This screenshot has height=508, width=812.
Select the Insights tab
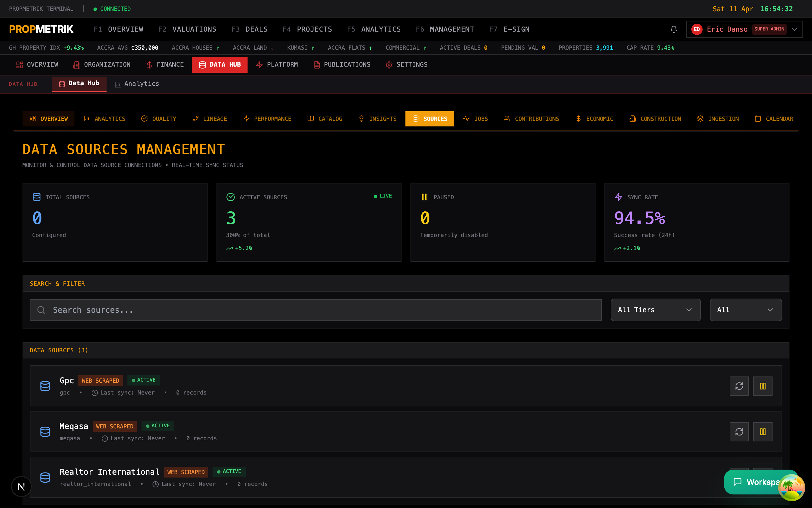pos(377,119)
